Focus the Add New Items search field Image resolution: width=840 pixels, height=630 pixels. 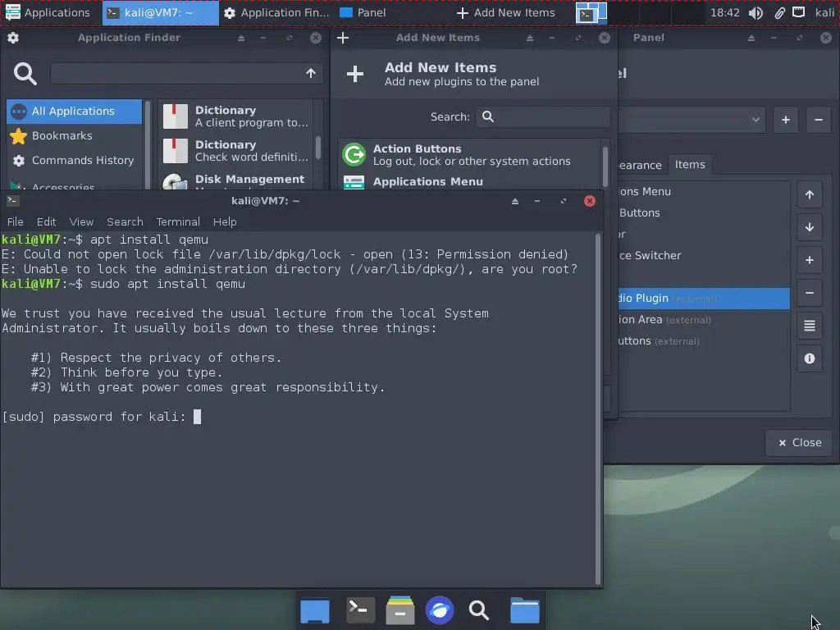coord(543,116)
